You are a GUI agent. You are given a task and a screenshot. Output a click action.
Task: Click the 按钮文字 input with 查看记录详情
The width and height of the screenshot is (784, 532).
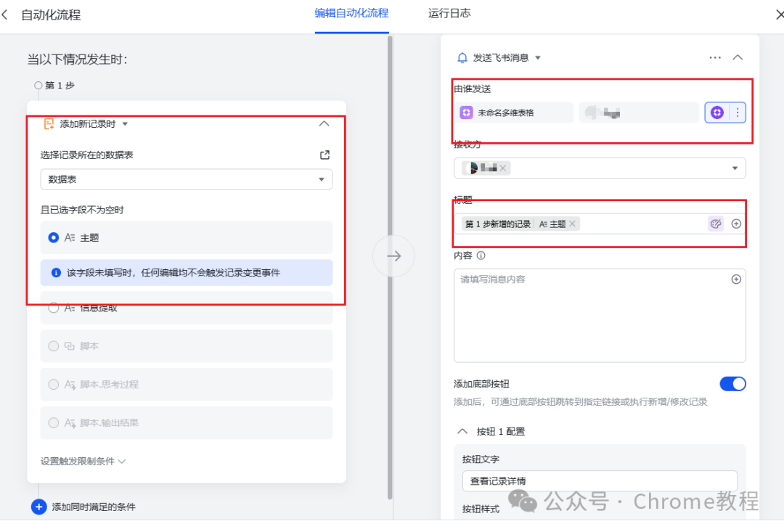click(x=600, y=481)
